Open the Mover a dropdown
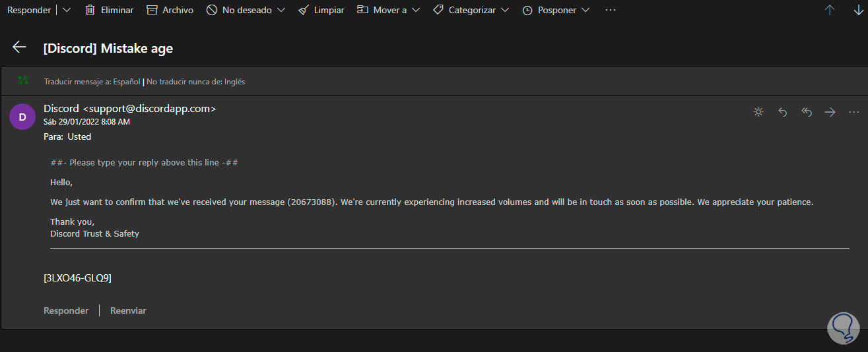Viewport: 868px width, 352px height. point(390,10)
